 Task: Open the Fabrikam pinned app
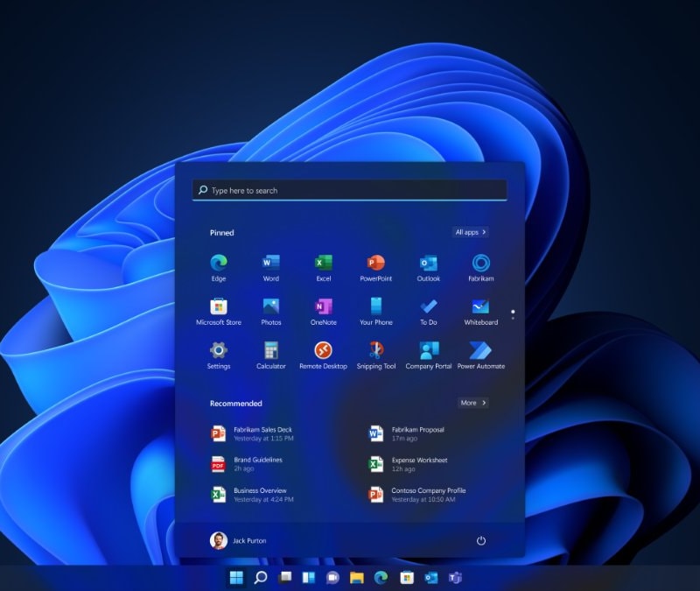[480, 263]
